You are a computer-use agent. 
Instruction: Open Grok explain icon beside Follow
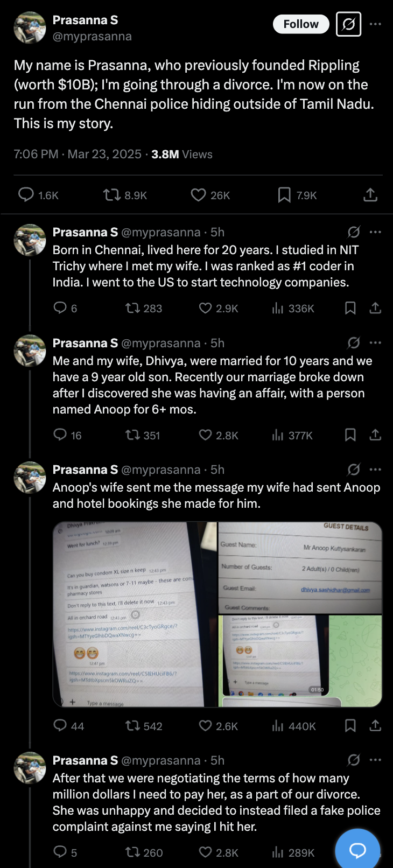[x=348, y=24]
